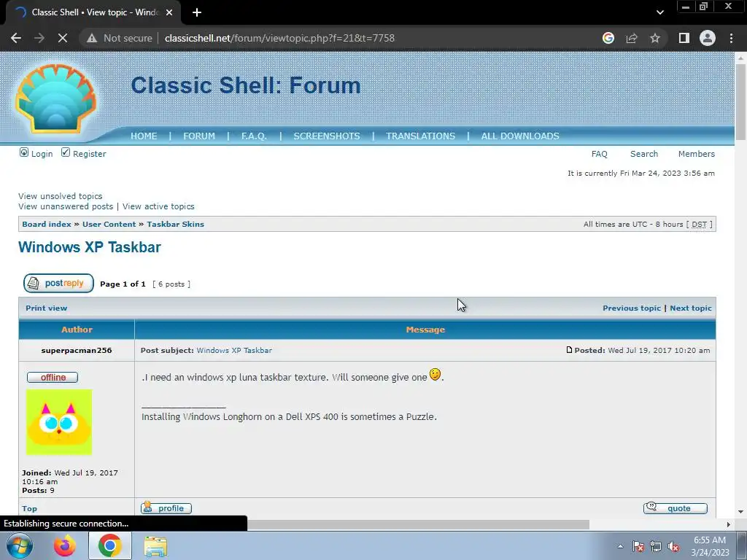Go to User Content breadcrumb
Screen dimensions: 747x560
(109, 225)
